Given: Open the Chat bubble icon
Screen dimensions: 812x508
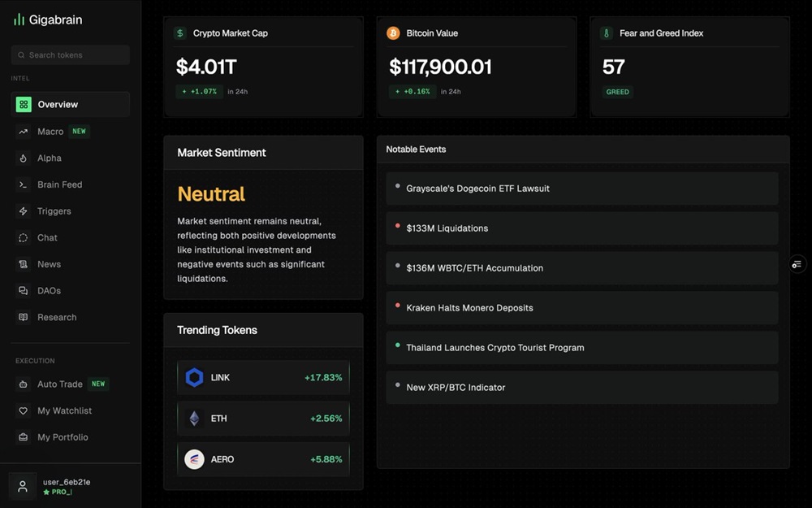Looking at the screenshot, I should coord(24,237).
